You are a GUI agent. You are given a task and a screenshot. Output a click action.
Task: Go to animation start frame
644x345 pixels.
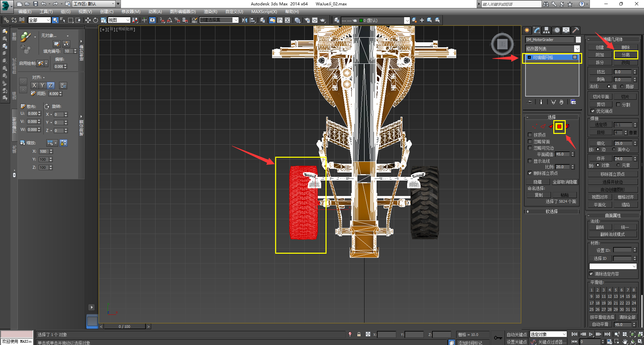point(574,334)
